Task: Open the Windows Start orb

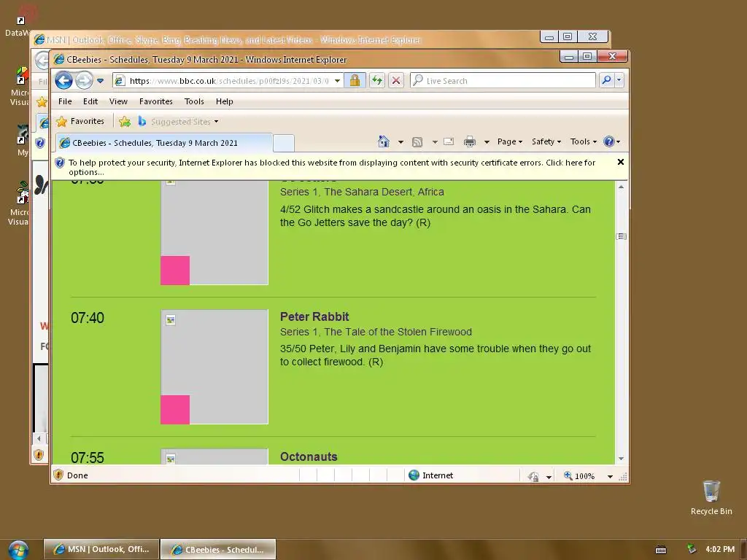Action: coord(18,550)
